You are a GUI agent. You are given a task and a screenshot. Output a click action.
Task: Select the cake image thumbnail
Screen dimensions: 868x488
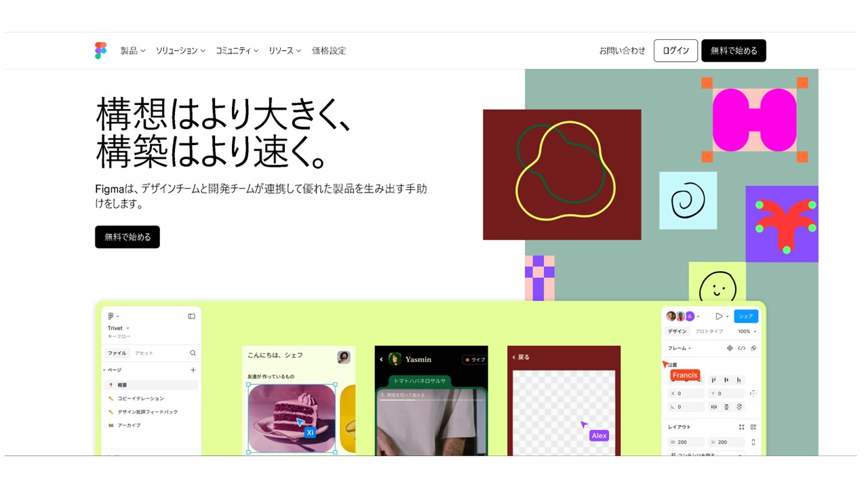pyautogui.click(x=292, y=418)
